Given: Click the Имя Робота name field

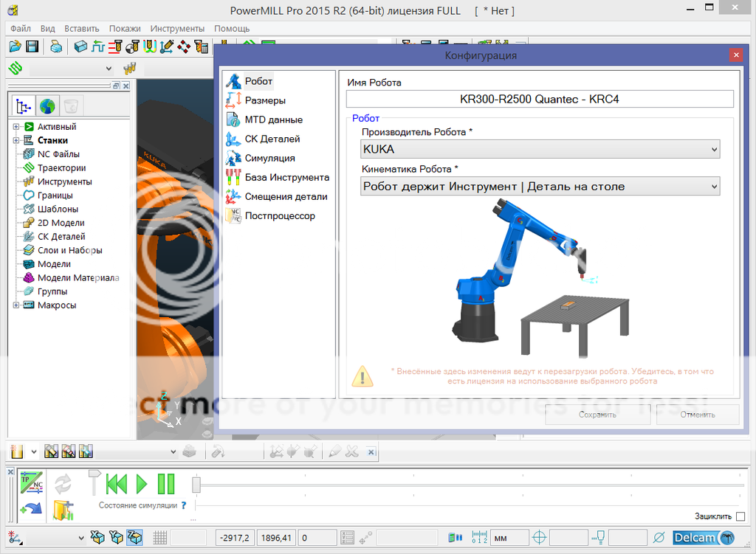Looking at the screenshot, I should (x=540, y=99).
